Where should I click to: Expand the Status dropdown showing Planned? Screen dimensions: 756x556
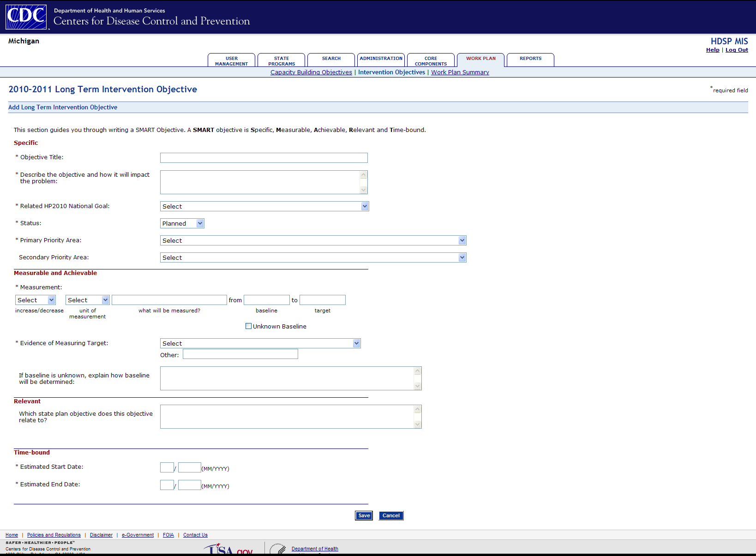[182, 223]
